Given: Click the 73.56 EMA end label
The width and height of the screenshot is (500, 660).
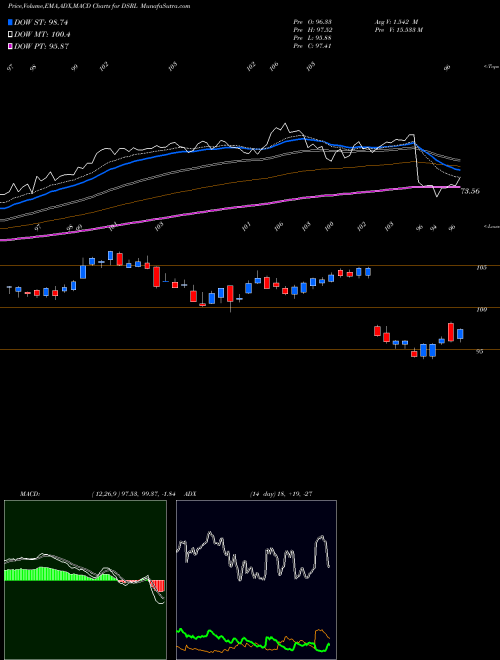Looking at the screenshot, I should 470,191.
